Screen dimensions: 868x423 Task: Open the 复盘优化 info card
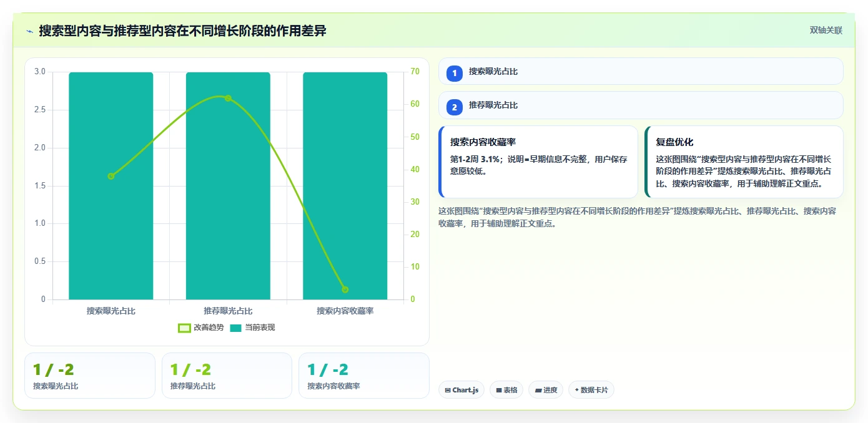pos(744,162)
